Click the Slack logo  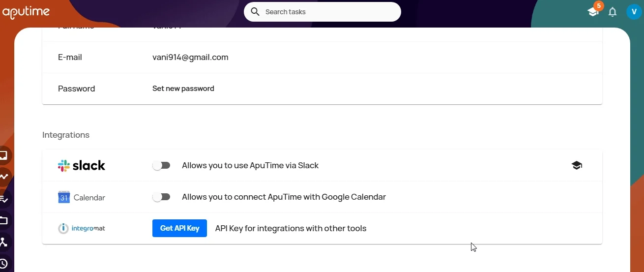pos(82,166)
